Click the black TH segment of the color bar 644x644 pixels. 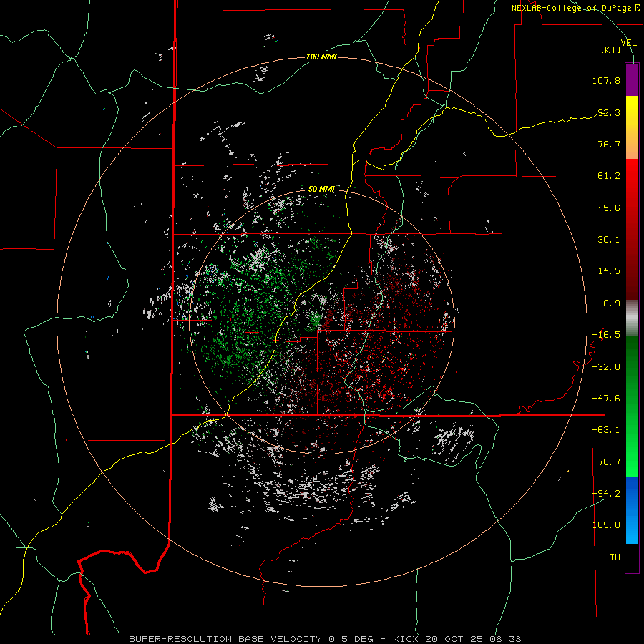632,558
